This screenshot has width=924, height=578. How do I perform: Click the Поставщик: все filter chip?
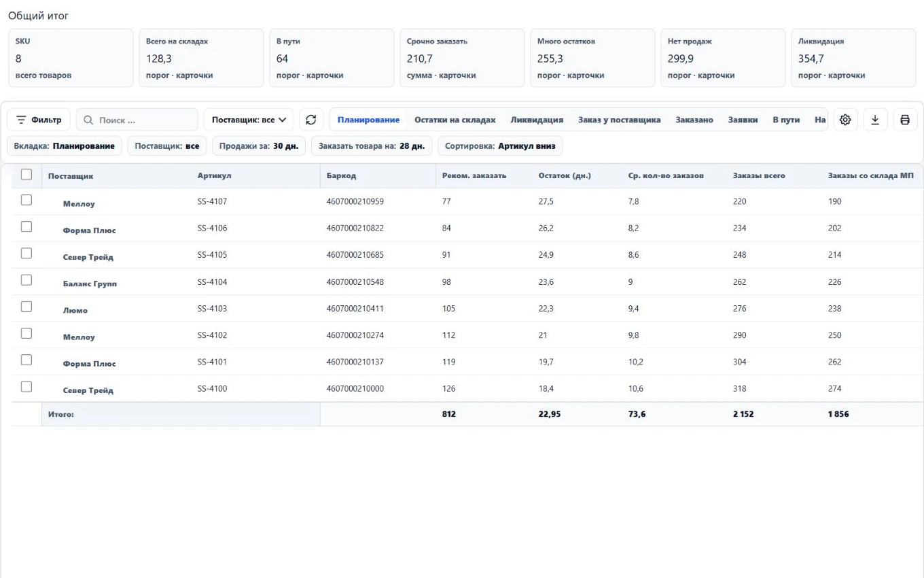[167, 146]
